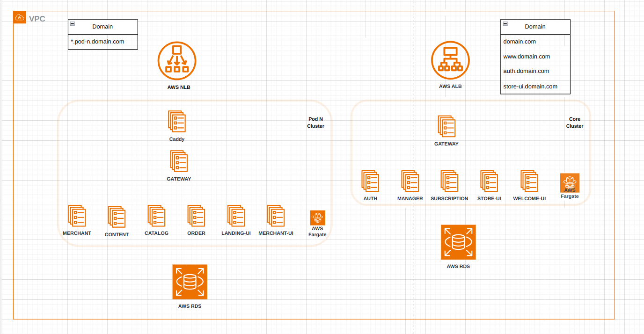
Task: Collapse the Domain table listing auth.domain.com
Action: pos(505,23)
